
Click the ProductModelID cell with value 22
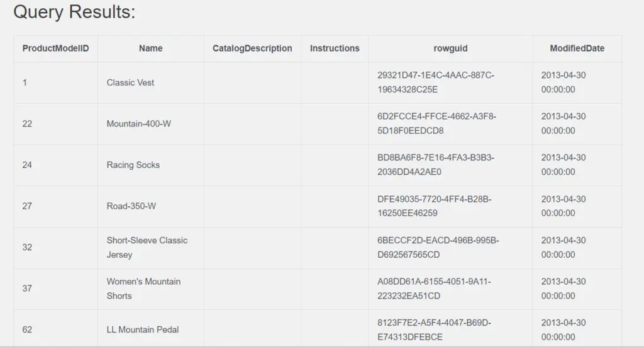(55, 124)
